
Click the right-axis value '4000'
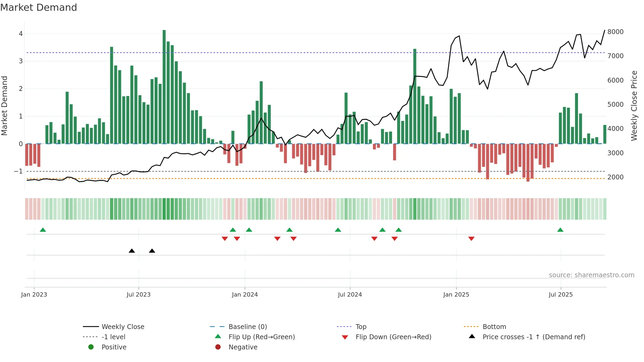click(x=616, y=129)
